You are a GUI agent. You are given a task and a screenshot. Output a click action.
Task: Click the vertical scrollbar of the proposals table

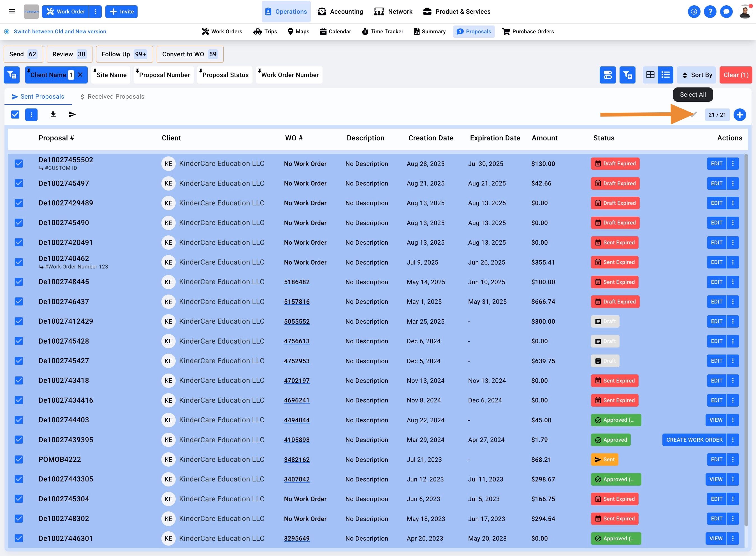[746, 337]
